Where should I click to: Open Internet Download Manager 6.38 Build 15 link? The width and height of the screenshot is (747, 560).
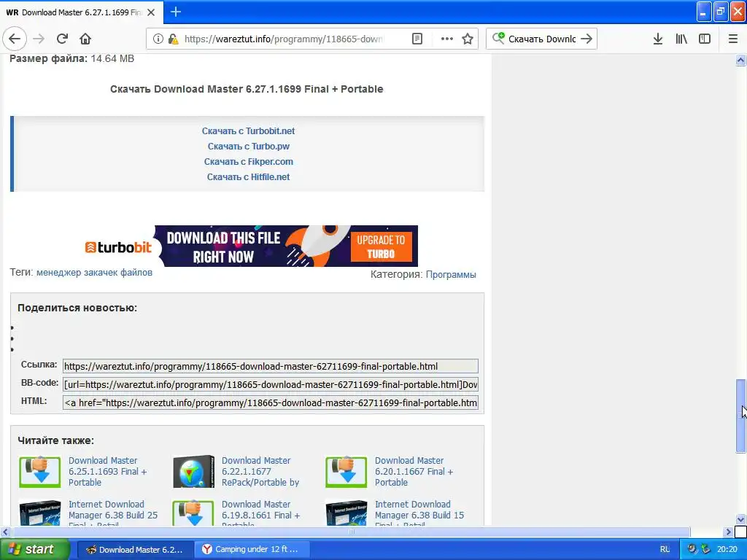419,514
